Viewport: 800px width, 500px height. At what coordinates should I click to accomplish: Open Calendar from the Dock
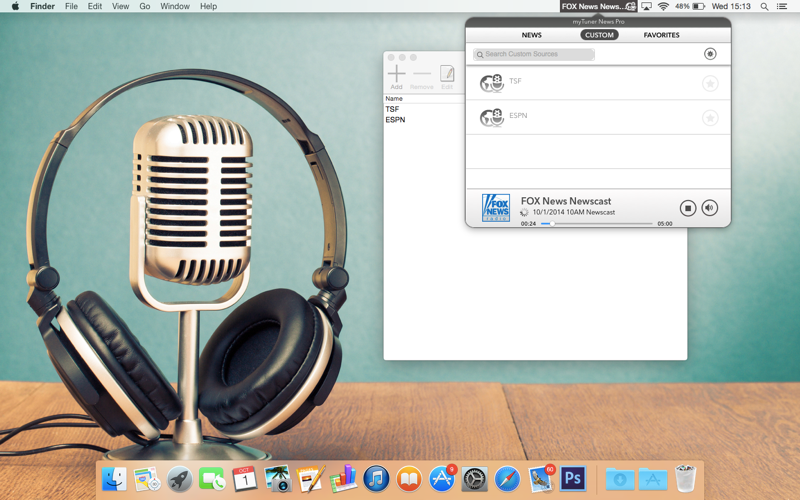coord(245,479)
